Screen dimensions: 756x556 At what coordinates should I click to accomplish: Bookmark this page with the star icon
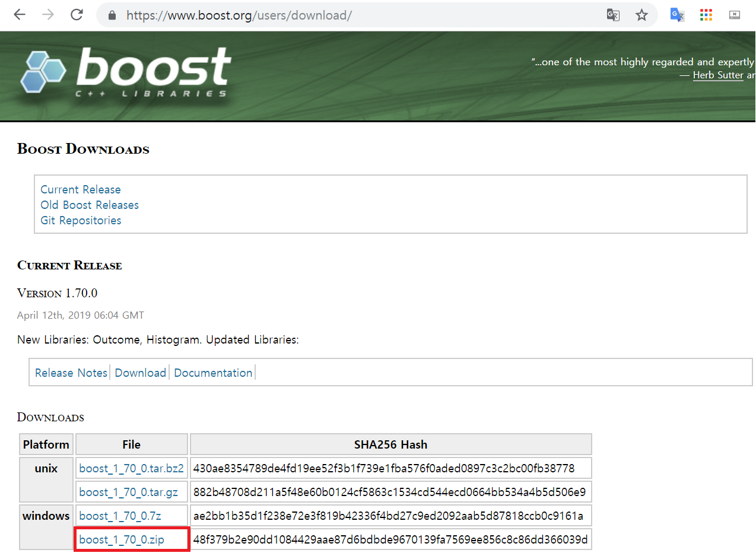pyautogui.click(x=641, y=15)
